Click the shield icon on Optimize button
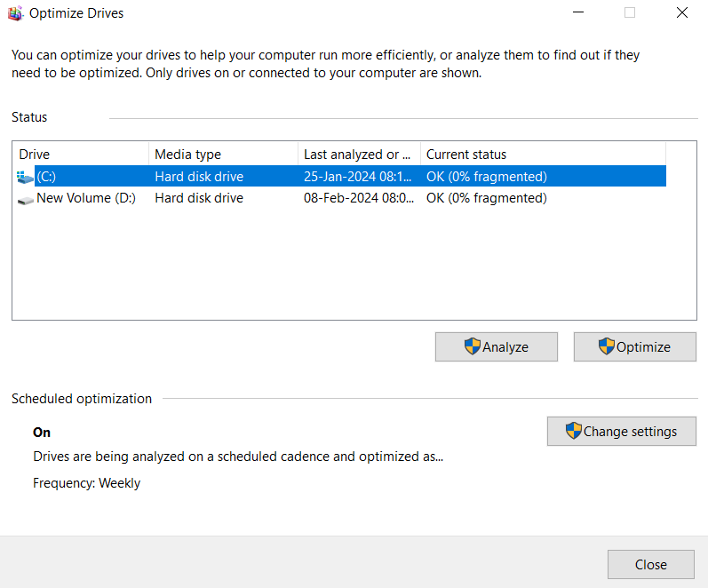The height and width of the screenshot is (588, 708). coord(607,346)
